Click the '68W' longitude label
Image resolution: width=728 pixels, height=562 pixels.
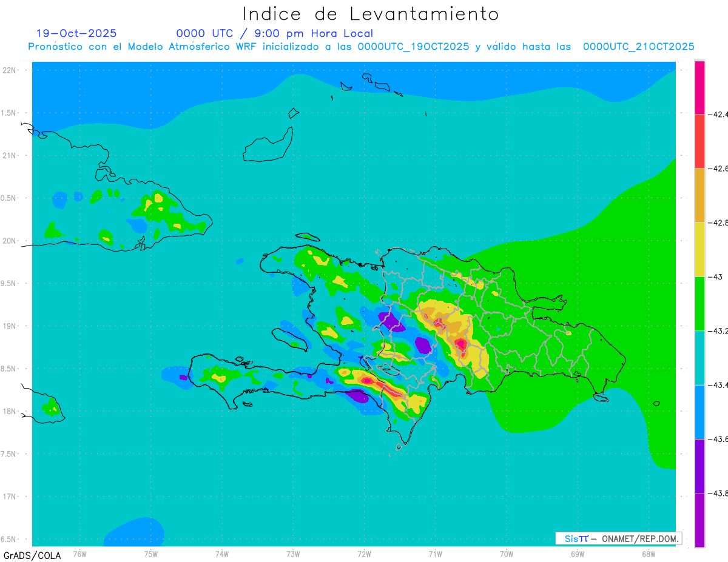coord(649,553)
